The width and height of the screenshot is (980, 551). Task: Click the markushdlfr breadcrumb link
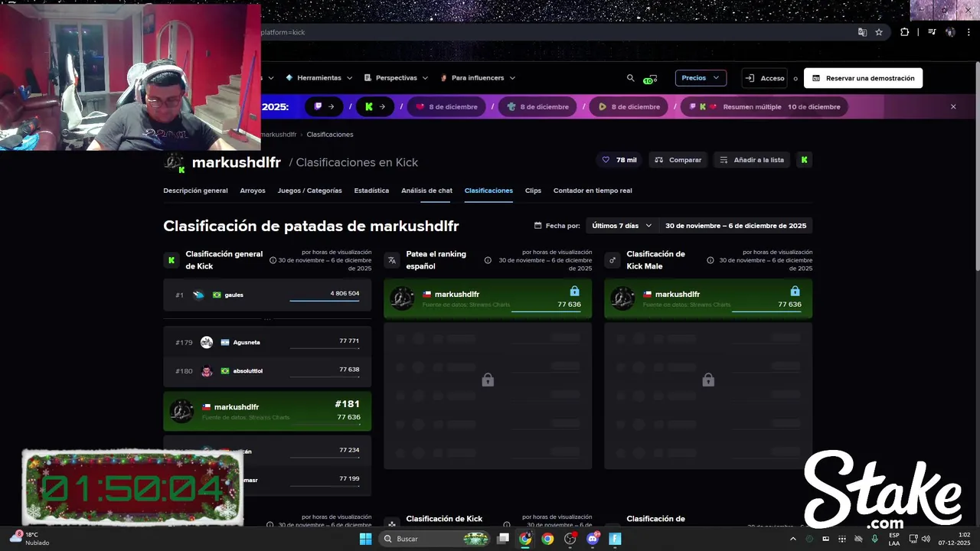pos(278,135)
